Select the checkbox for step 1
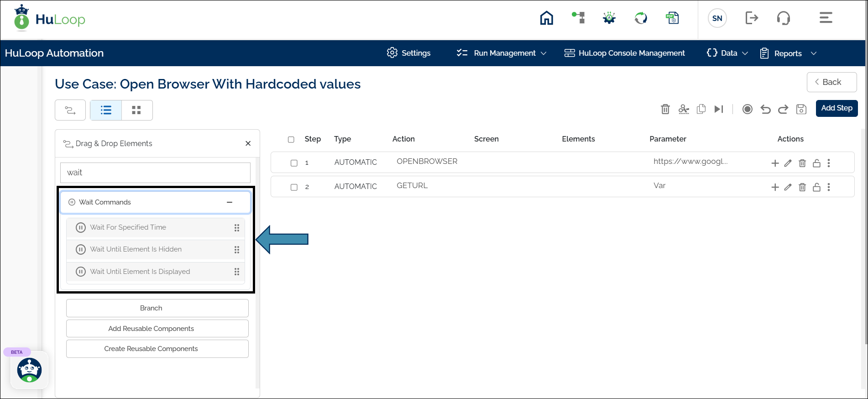868x399 pixels. tap(294, 163)
